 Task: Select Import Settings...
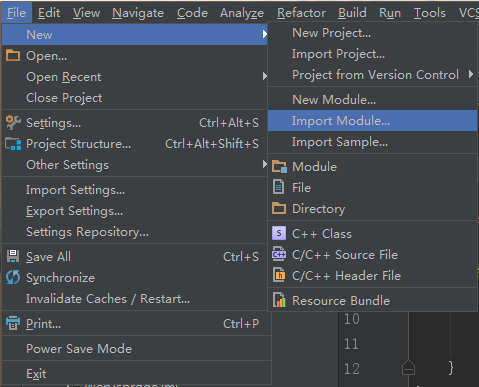click(x=135, y=190)
